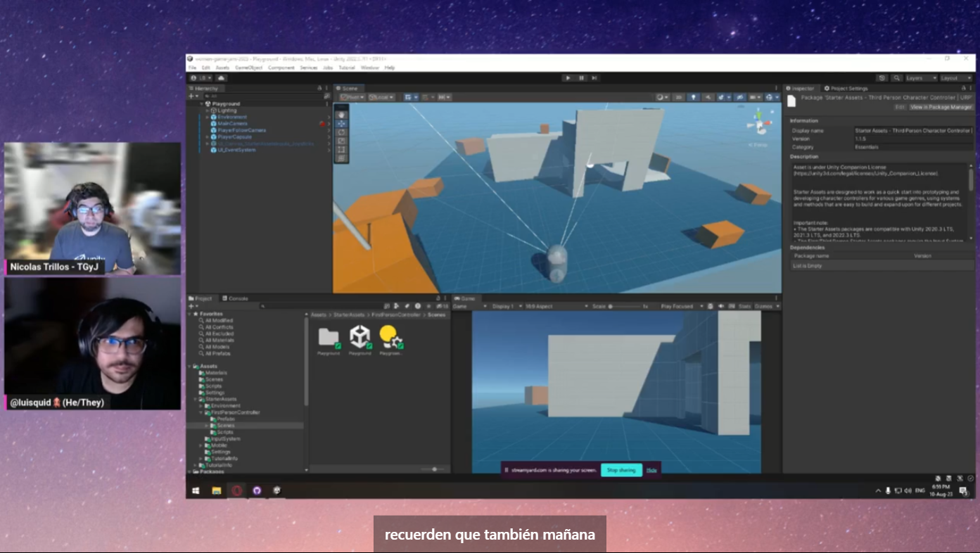Select the Move tool in Scene overlay
This screenshot has width=980, height=553.
pos(341,123)
